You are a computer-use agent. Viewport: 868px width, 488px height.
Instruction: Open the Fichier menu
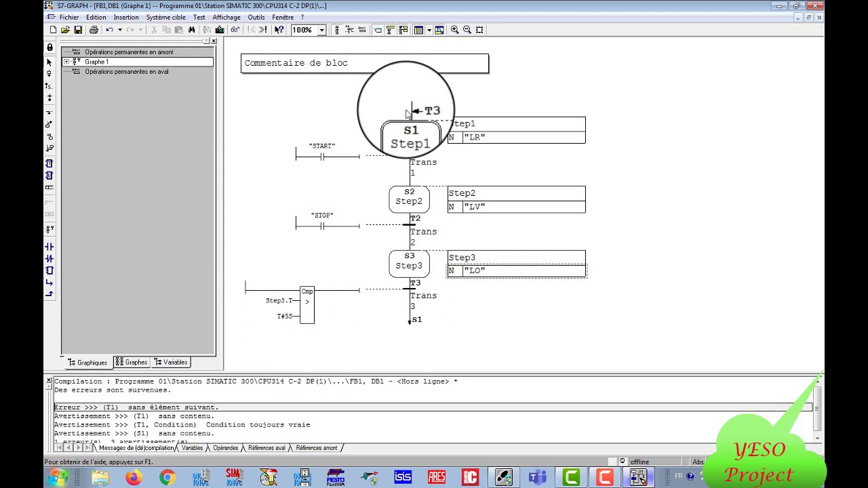coord(68,18)
